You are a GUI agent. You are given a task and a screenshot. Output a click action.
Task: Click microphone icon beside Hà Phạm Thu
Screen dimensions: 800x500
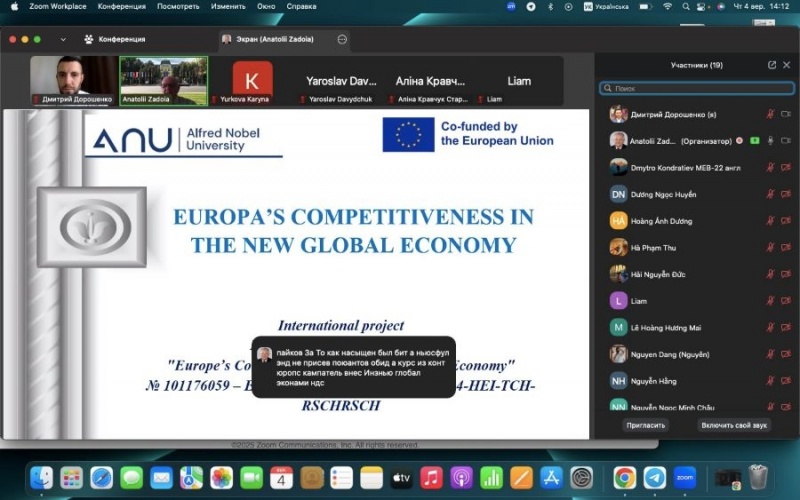coord(769,247)
